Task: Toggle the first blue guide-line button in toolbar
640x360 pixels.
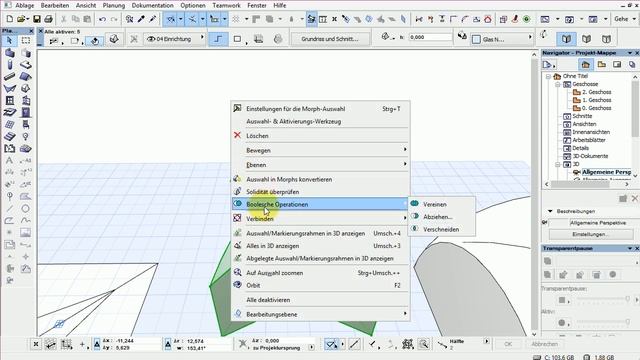Action: click(171, 19)
